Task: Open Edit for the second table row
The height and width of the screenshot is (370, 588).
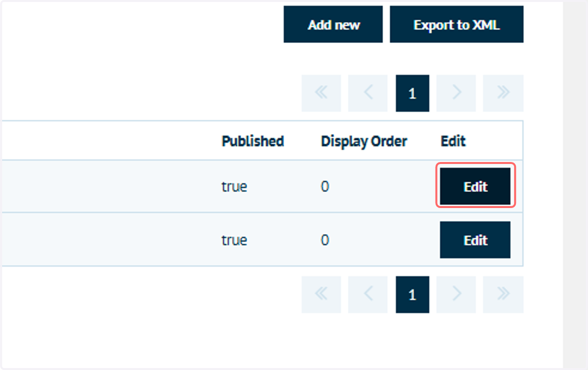Action: coord(475,240)
